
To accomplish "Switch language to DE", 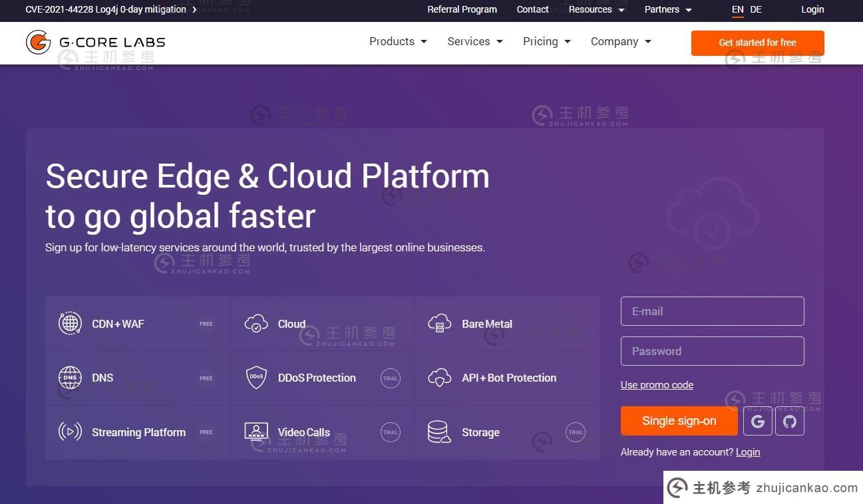I will (756, 9).
